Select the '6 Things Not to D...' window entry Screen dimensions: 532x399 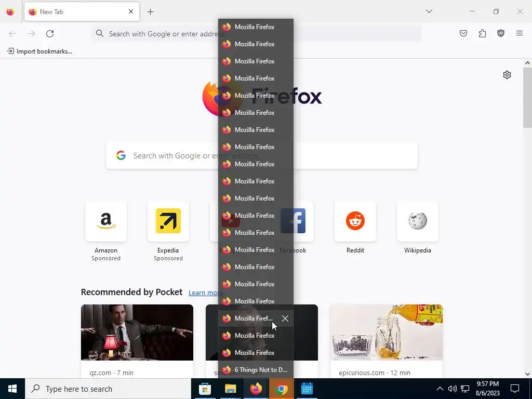pos(256,370)
